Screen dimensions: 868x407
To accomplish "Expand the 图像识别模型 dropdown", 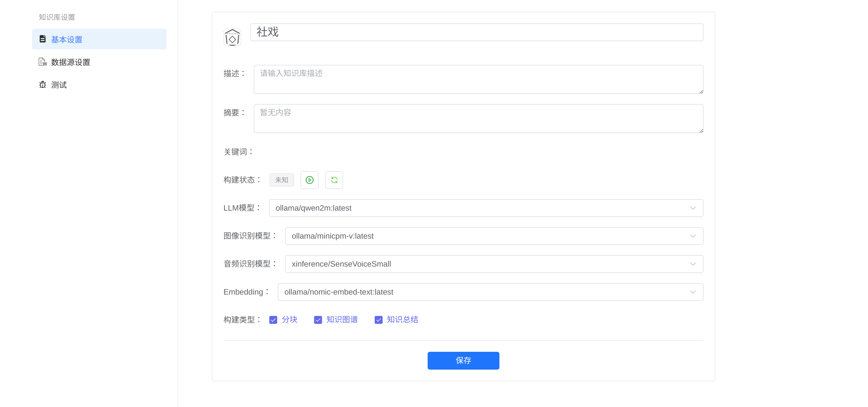I will (494, 236).
